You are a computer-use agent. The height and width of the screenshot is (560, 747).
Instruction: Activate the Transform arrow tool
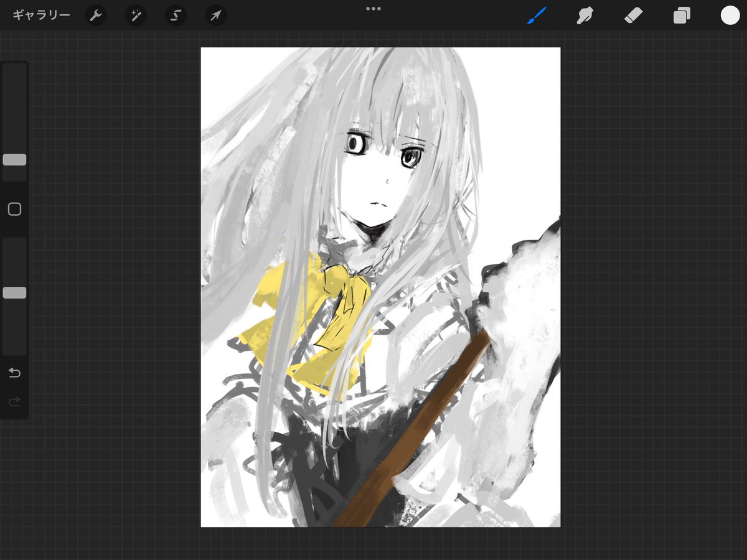(x=215, y=16)
